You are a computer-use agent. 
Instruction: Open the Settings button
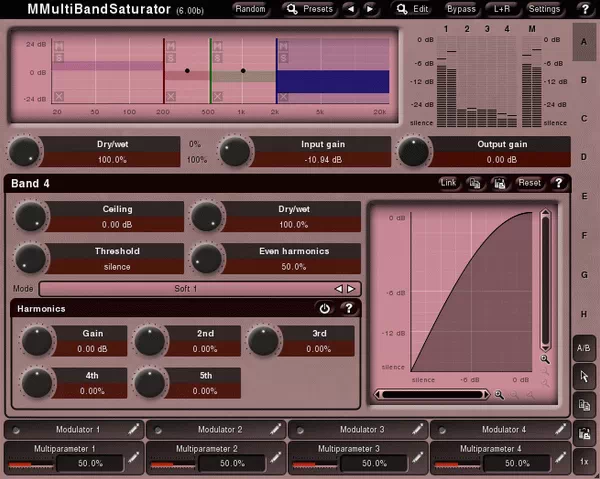click(x=544, y=9)
